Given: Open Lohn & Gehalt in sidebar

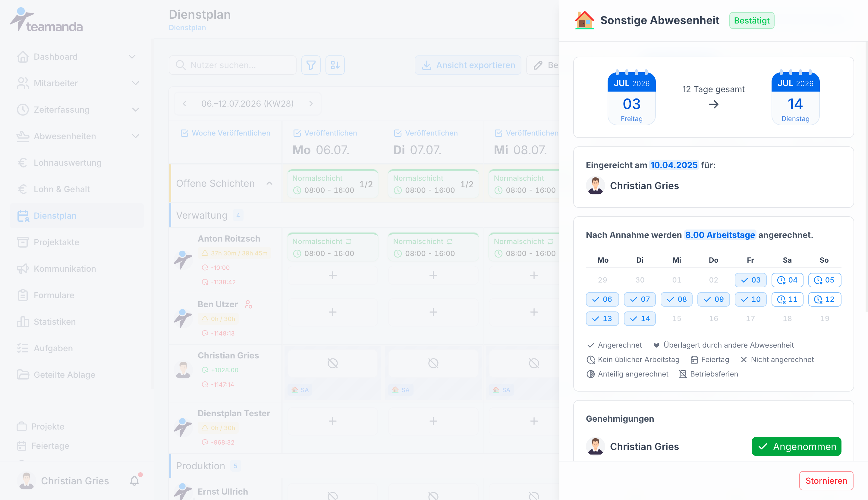Looking at the screenshot, I should pyautogui.click(x=77, y=189).
